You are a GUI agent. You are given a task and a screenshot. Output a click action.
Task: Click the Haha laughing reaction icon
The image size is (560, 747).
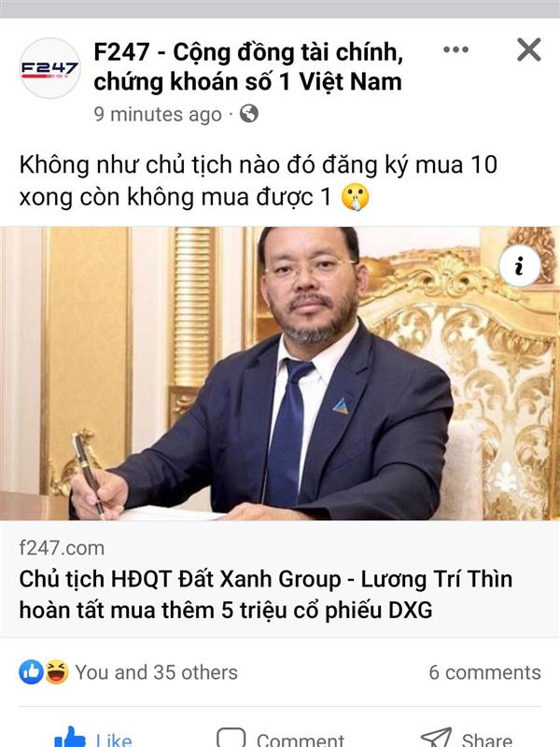click(x=57, y=672)
